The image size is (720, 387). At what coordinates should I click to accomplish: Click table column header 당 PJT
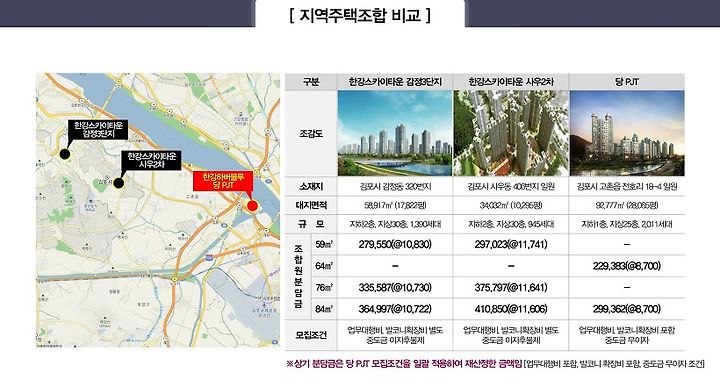[627, 82]
